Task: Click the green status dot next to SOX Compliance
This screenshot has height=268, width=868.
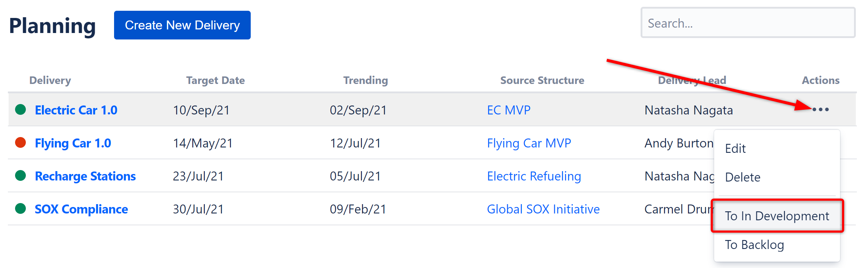Action: click(x=20, y=209)
